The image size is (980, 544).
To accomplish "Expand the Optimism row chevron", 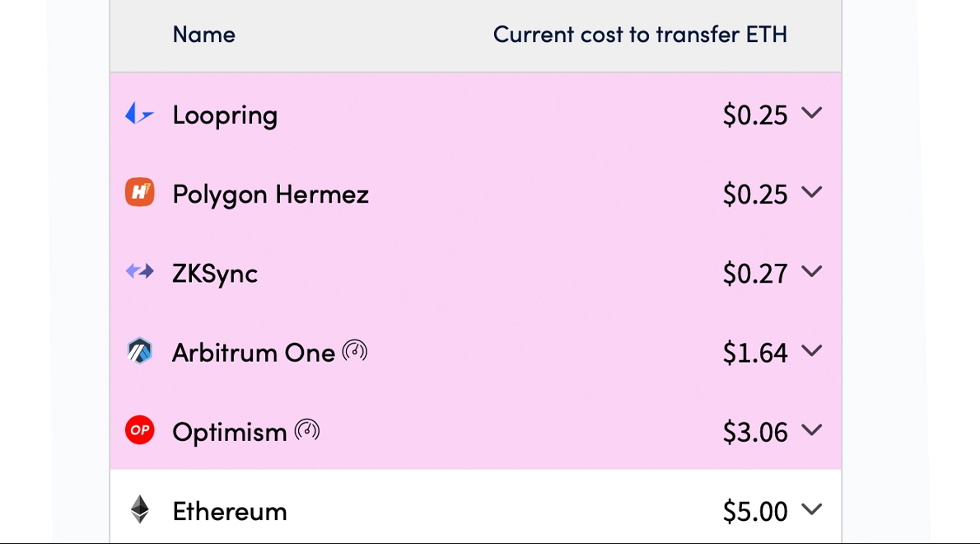I will pyautogui.click(x=812, y=431).
